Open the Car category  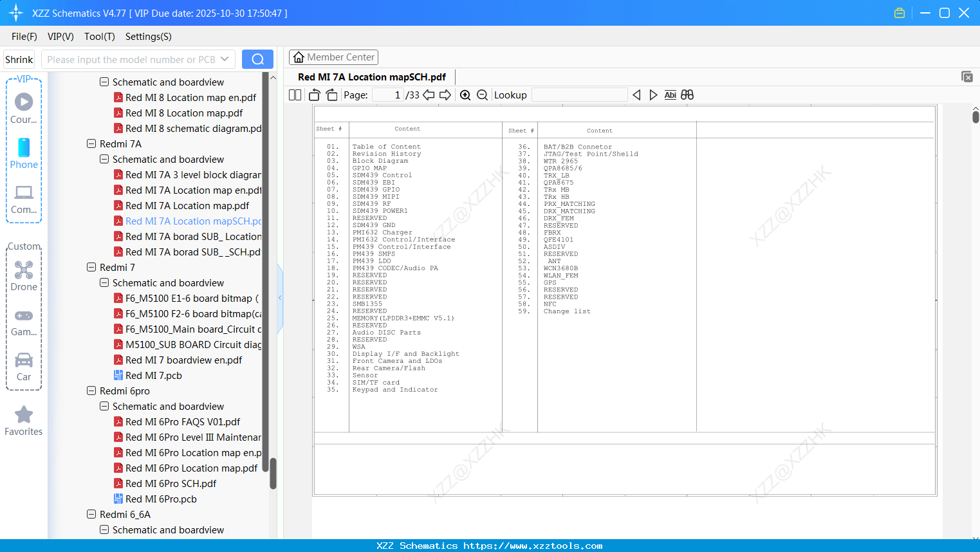click(x=24, y=367)
